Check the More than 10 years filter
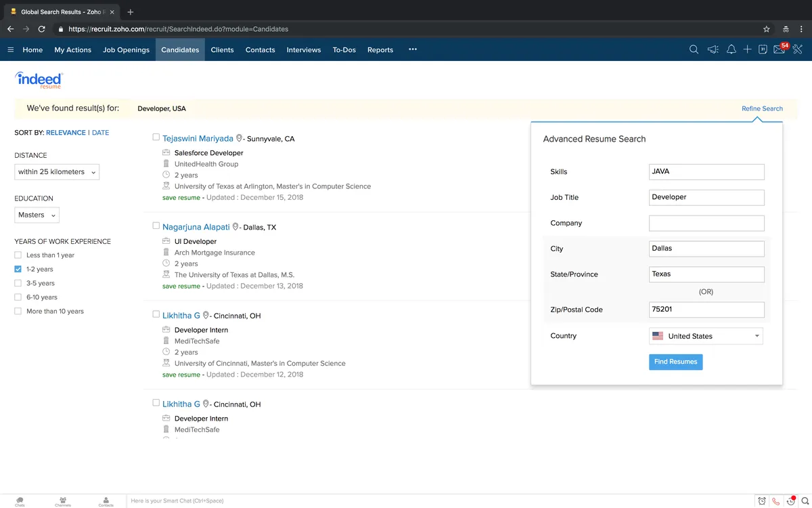The image size is (812, 508). [18, 311]
